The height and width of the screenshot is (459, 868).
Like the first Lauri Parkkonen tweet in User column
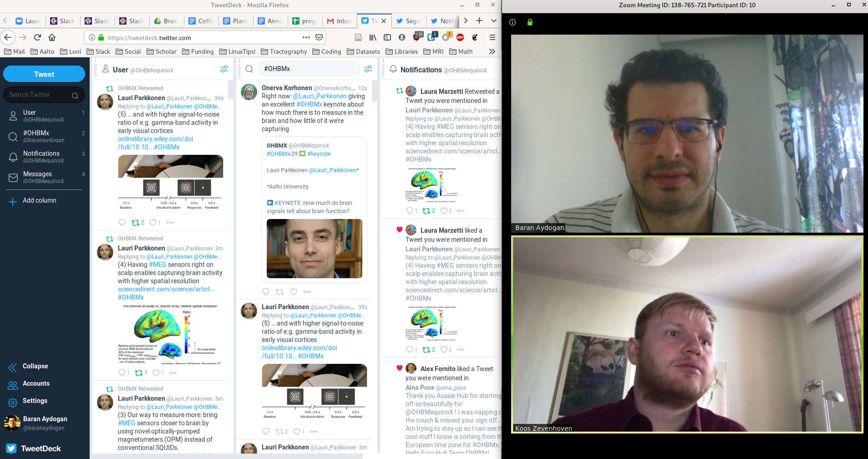tap(153, 223)
